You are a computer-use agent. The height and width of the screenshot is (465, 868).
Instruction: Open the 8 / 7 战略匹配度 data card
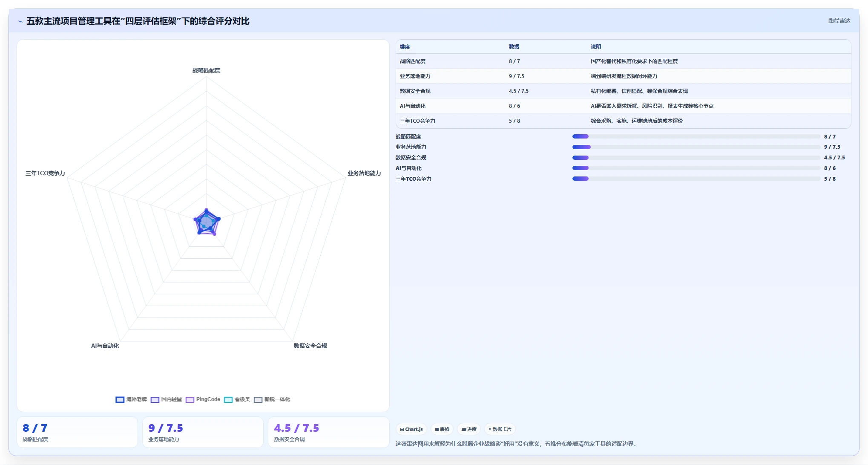tap(77, 432)
